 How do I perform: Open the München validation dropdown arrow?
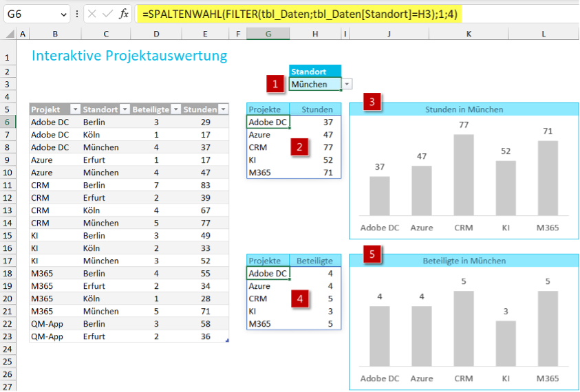pos(347,84)
